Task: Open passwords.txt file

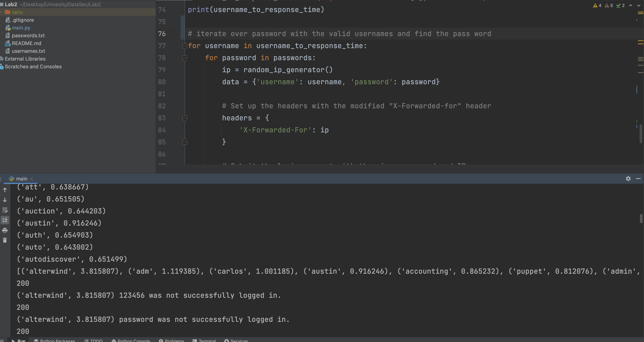Action: (x=28, y=36)
